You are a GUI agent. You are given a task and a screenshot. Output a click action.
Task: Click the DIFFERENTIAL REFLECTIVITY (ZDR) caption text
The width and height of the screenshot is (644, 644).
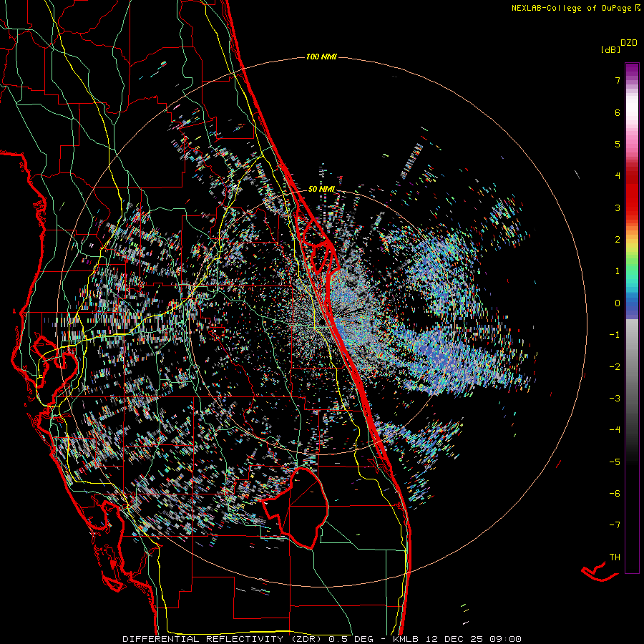[224, 639]
